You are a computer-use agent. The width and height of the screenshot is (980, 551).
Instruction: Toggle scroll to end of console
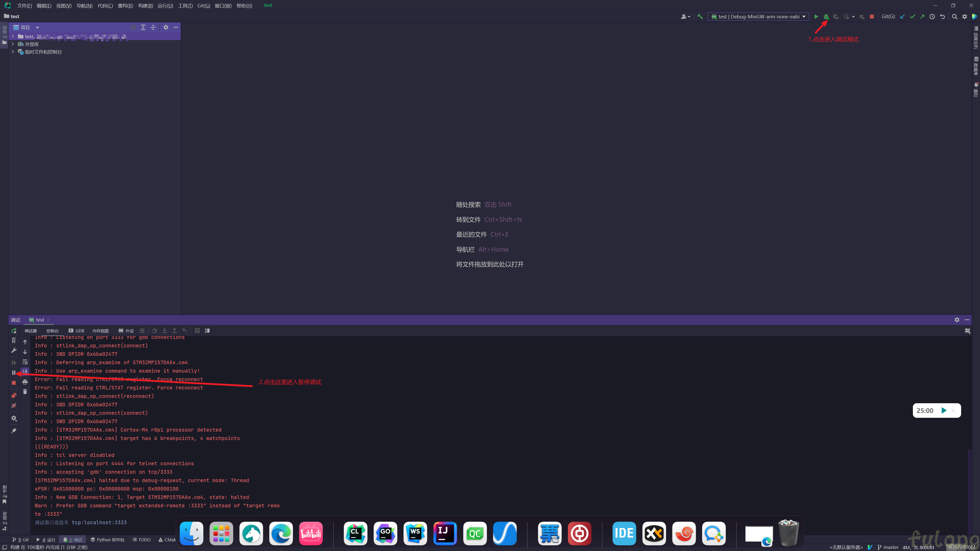(25, 371)
